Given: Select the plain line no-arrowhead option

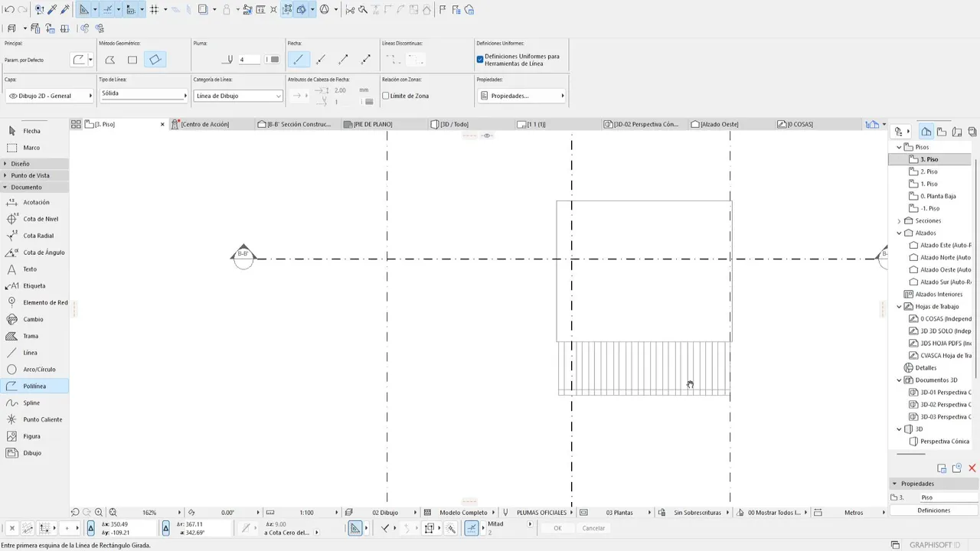Looking at the screenshot, I should pos(298,60).
